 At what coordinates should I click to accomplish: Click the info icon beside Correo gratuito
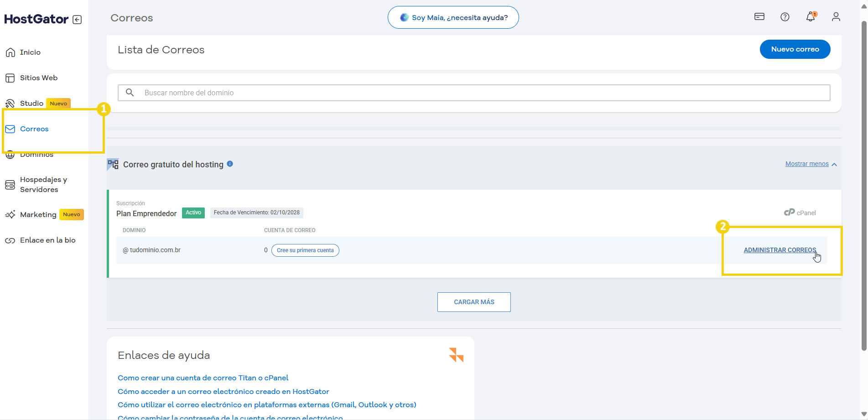[x=230, y=164]
